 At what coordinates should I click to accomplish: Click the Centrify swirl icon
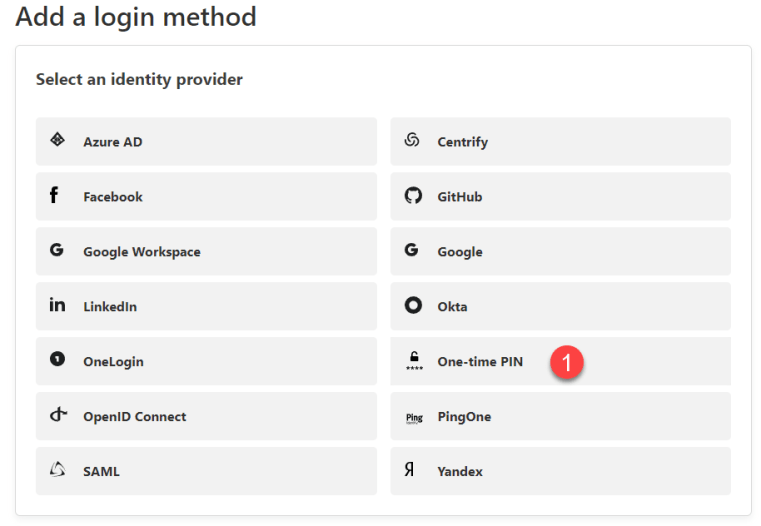(412, 140)
